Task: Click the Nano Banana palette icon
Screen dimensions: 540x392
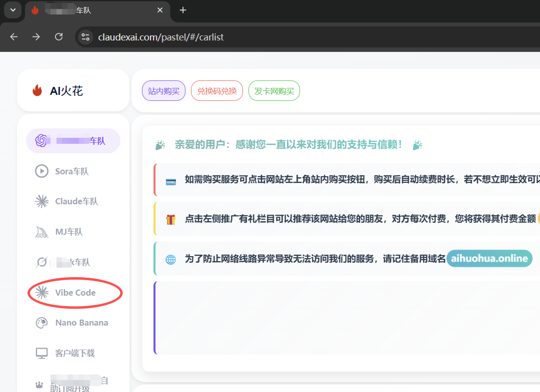Action: [x=41, y=323]
